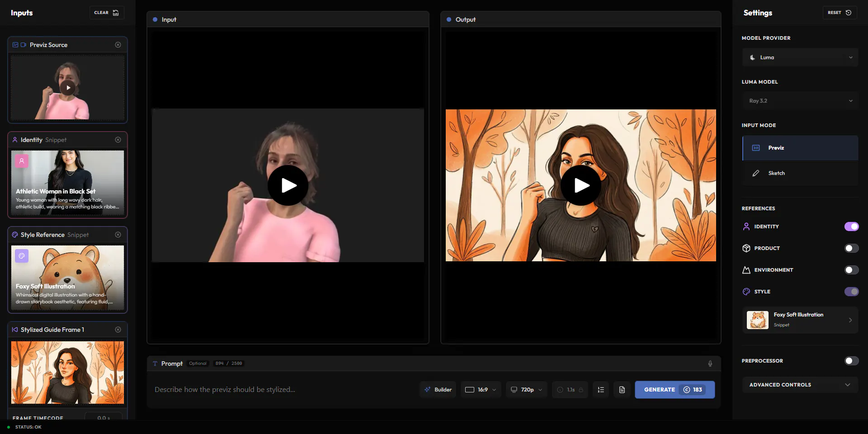Remove Stylized Guide Frame 1
This screenshot has width=868, height=434.
tap(118, 330)
